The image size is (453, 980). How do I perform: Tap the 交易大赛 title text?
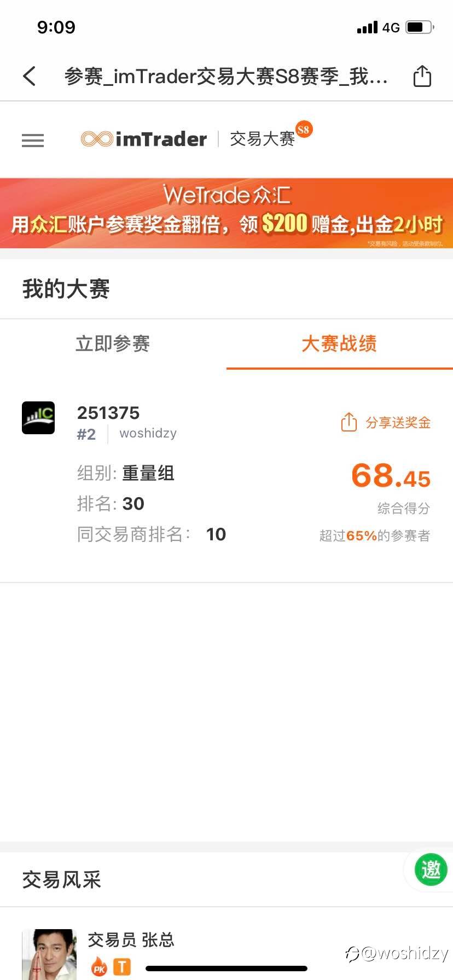(x=263, y=139)
